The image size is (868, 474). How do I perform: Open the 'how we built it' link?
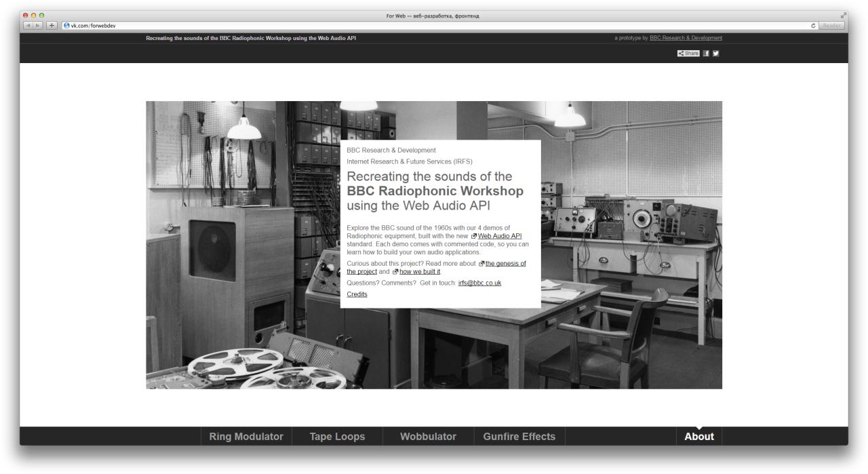tap(420, 271)
